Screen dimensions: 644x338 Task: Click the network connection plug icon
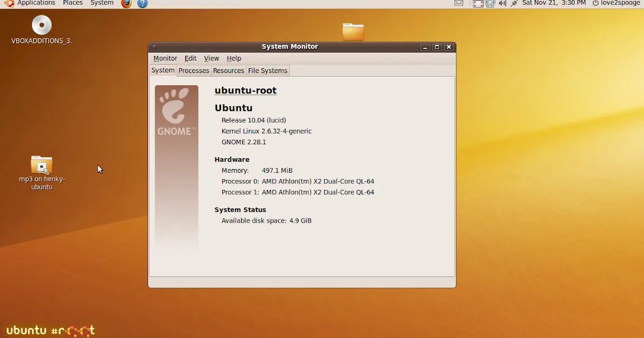click(x=514, y=3)
